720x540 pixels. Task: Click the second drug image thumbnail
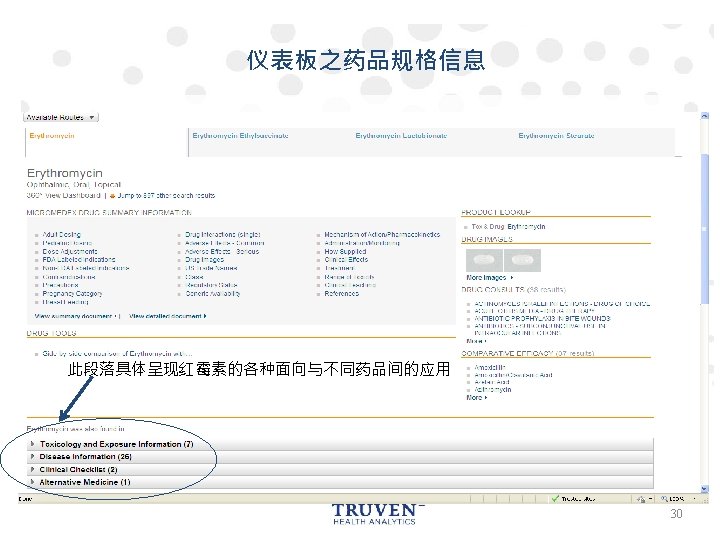[523, 260]
